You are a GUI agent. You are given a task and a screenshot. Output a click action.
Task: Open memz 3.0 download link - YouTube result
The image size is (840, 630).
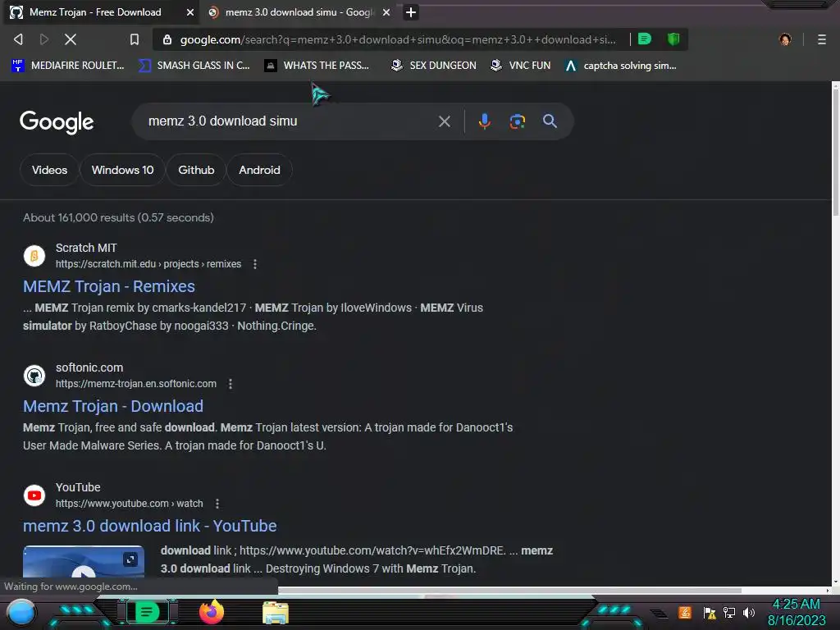coord(149,526)
